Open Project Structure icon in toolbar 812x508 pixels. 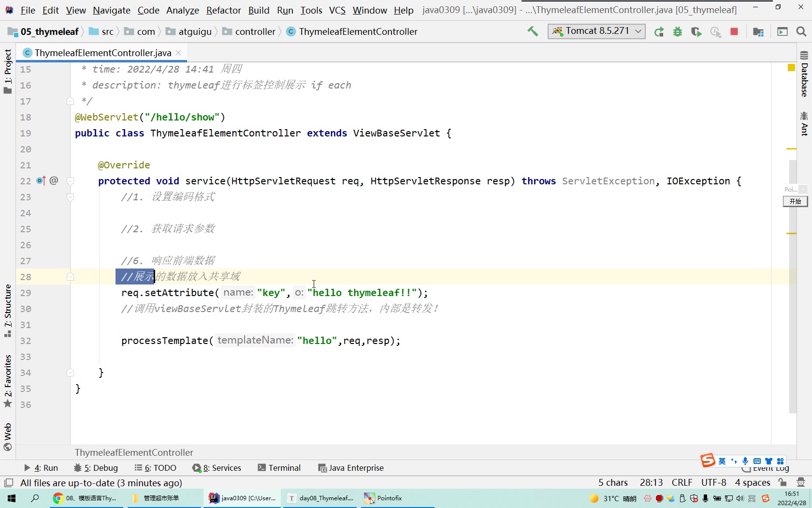(758, 32)
